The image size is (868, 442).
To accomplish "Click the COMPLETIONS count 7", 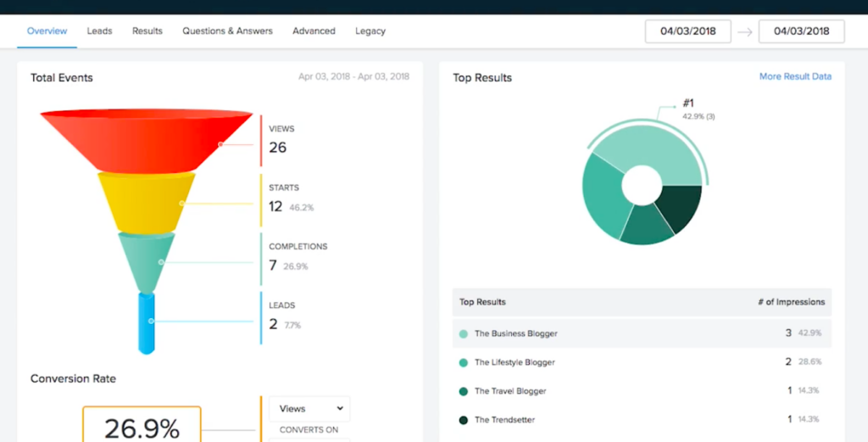I will coord(273,266).
